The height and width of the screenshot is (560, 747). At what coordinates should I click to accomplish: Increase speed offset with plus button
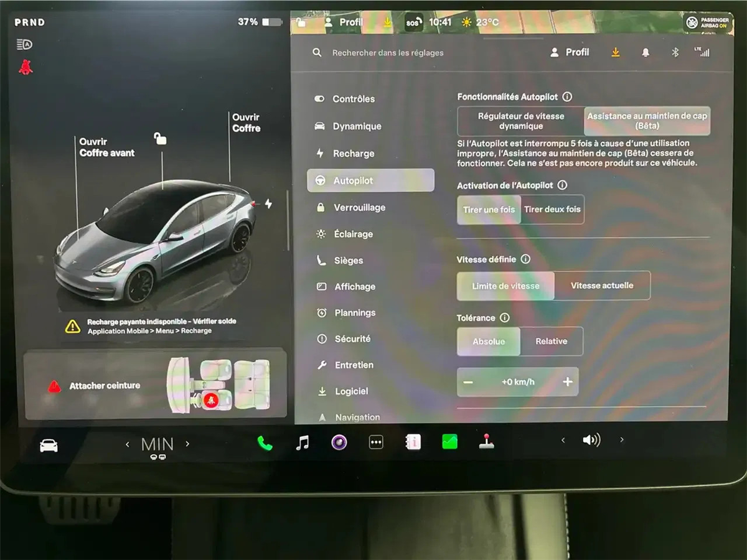point(567,382)
